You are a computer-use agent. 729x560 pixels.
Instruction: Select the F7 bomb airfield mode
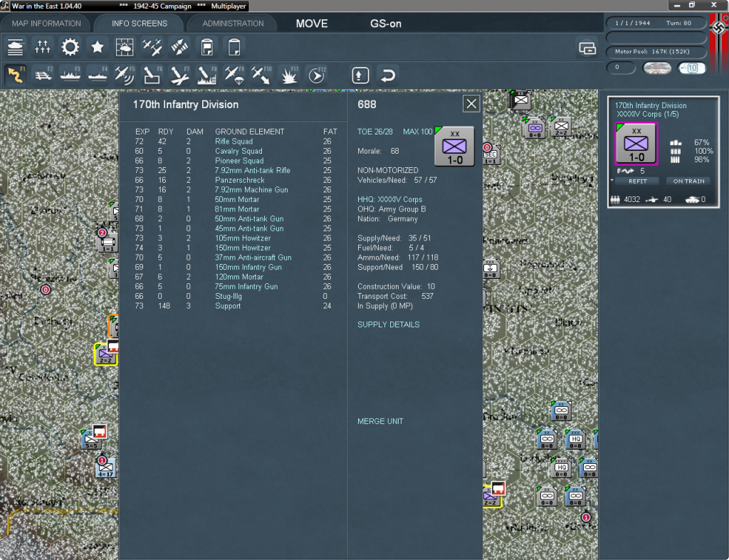pyautogui.click(x=179, y=75)
